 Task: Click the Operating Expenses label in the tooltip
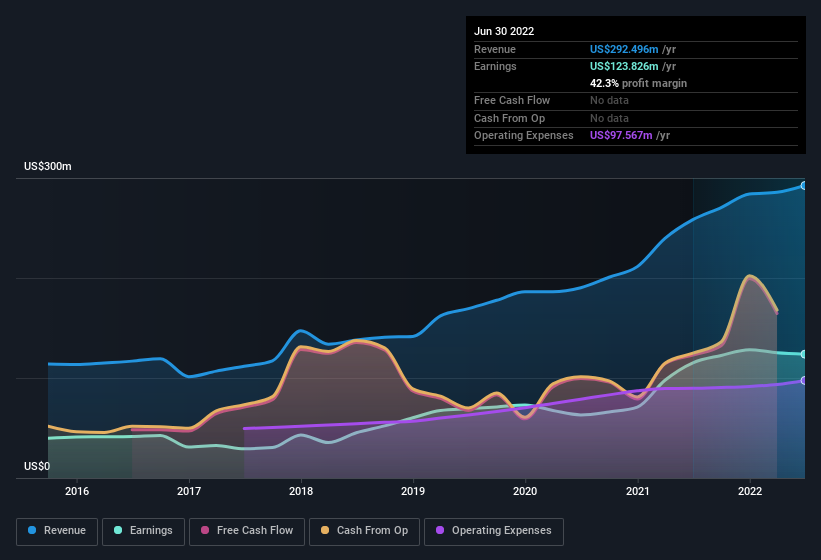tap(524, 136)
